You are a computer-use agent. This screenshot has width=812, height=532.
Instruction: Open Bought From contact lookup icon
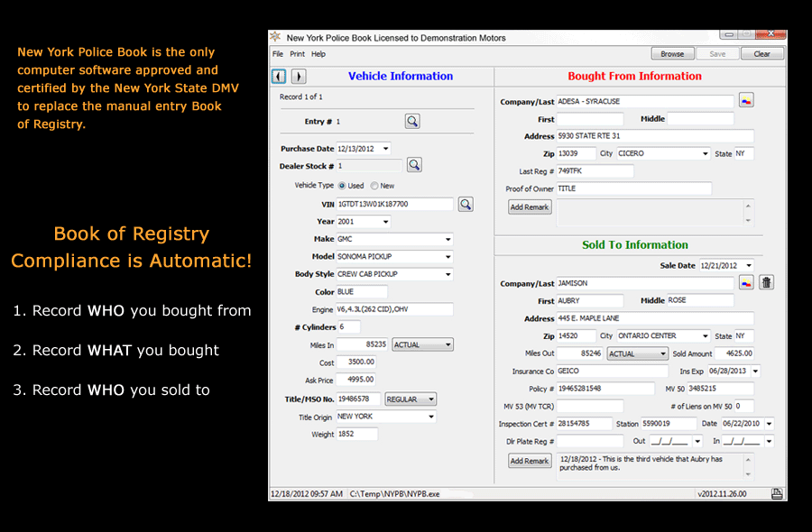[746, 100]
